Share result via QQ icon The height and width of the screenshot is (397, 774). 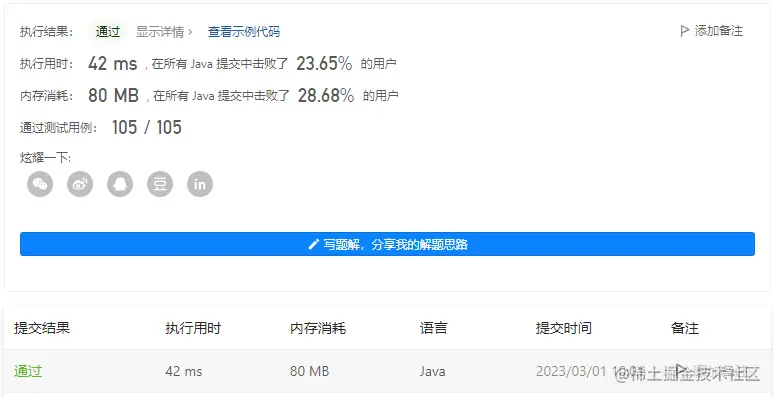(x=120, y=184)
